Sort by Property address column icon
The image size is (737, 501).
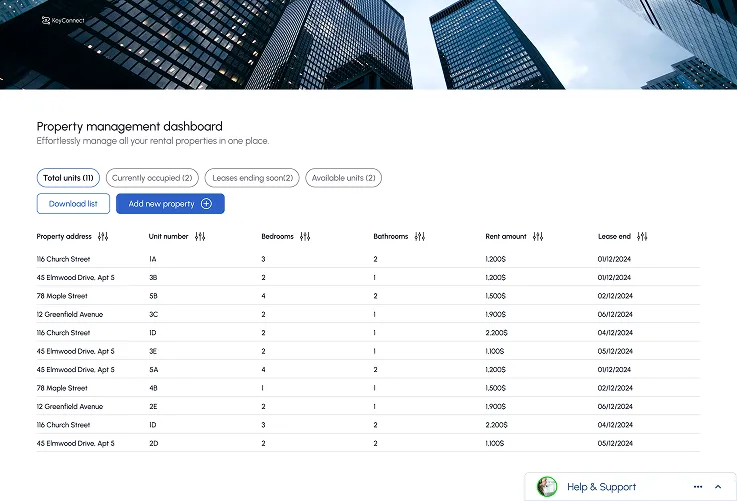pos(103,237)
